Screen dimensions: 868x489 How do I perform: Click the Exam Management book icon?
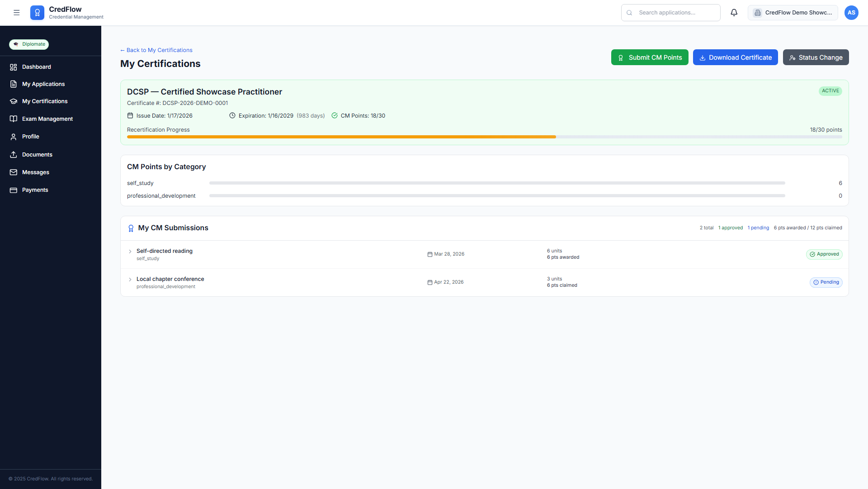[x=14, y=119]
